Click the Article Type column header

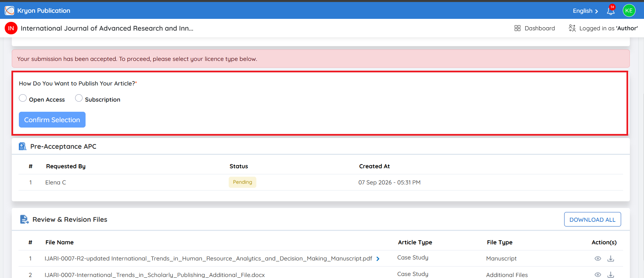click(415, 242)
